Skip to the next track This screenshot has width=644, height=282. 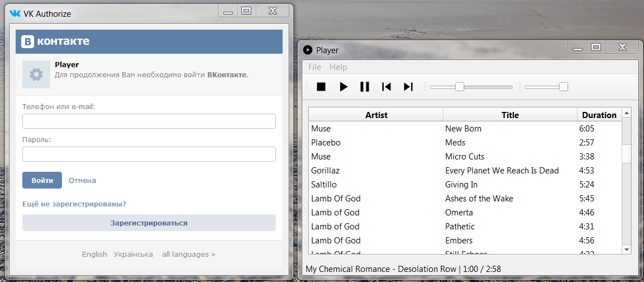(408, 87)
